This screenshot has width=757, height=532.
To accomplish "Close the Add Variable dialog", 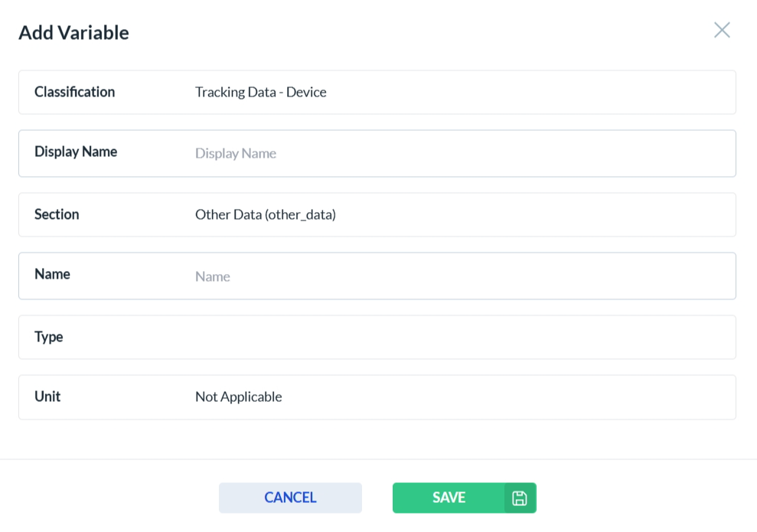I will click(x=722, y=31).
